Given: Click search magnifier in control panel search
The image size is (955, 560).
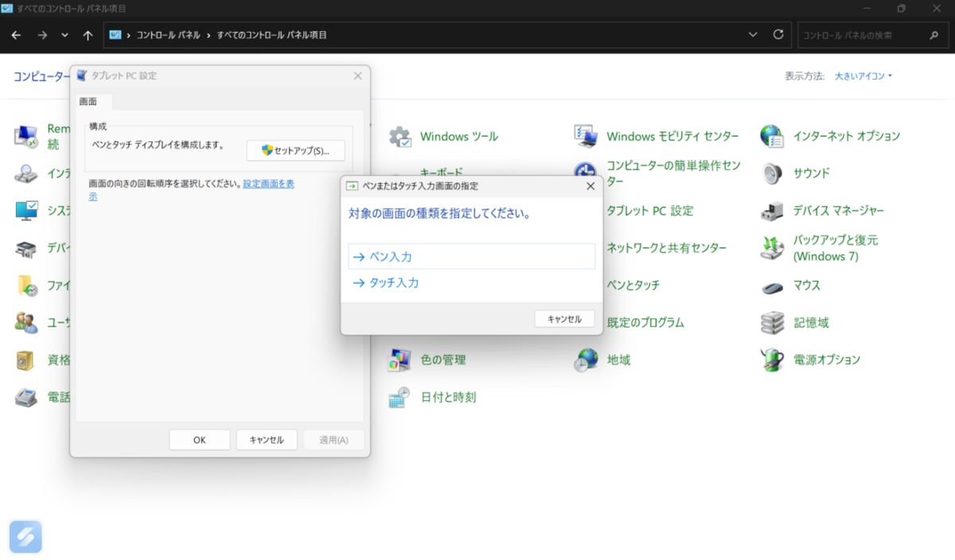Looking at the screenshot, I should (934, 35).
